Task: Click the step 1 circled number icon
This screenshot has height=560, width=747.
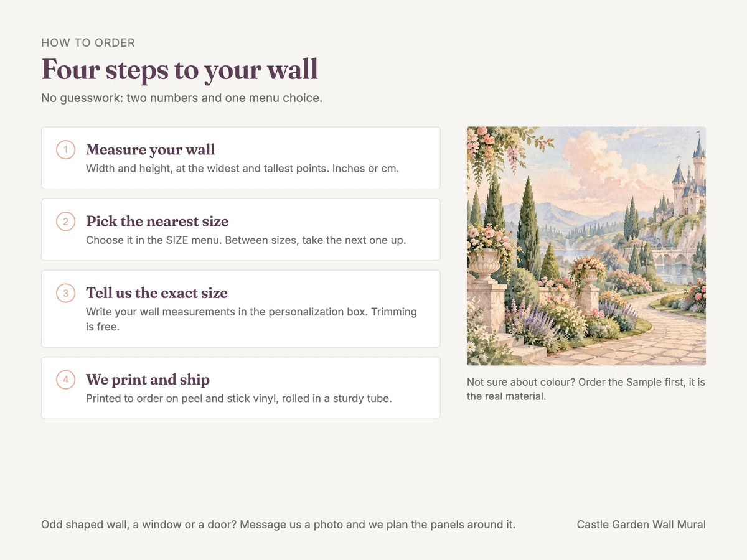Action: tap(65, 150)
